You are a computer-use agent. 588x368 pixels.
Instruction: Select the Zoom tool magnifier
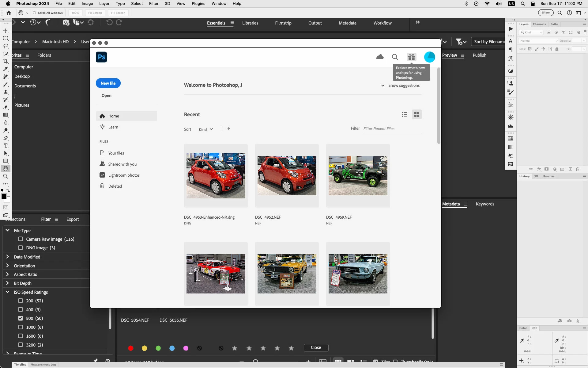click(6, 176)
